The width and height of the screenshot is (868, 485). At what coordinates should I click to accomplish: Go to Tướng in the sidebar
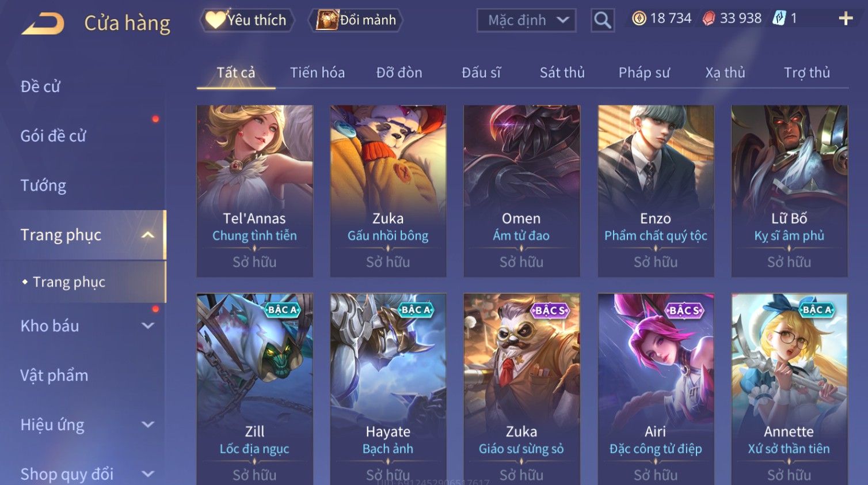point(43,185)
